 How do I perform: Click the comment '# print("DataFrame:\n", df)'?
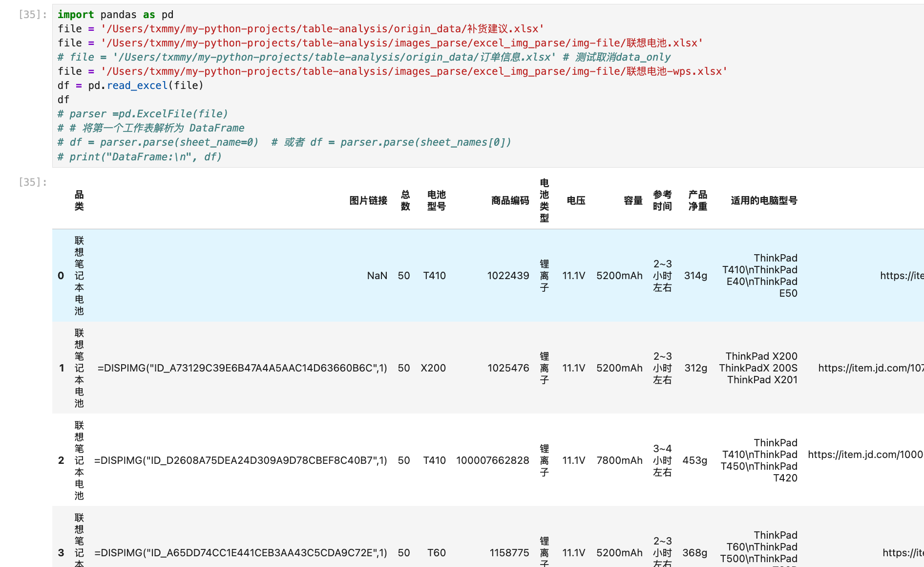pyautogui.click(x=140, y=157)
